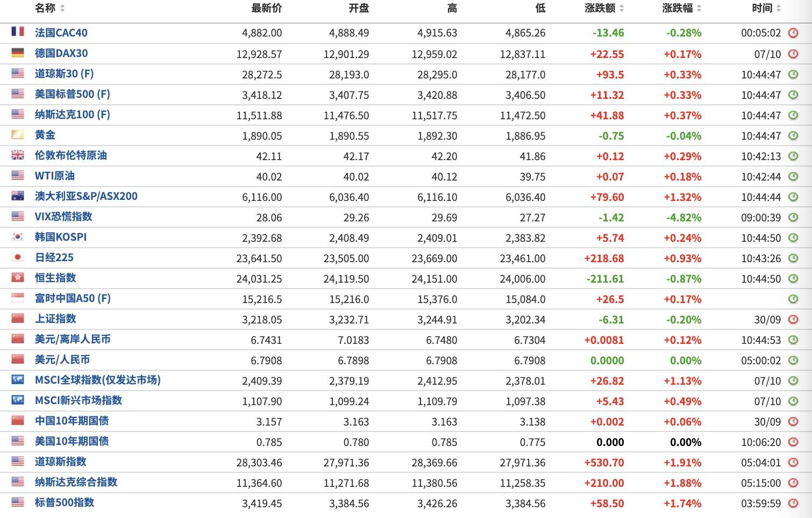Open the WTI原油 link
Screen dimensions: 812x518
pos(55,176)
